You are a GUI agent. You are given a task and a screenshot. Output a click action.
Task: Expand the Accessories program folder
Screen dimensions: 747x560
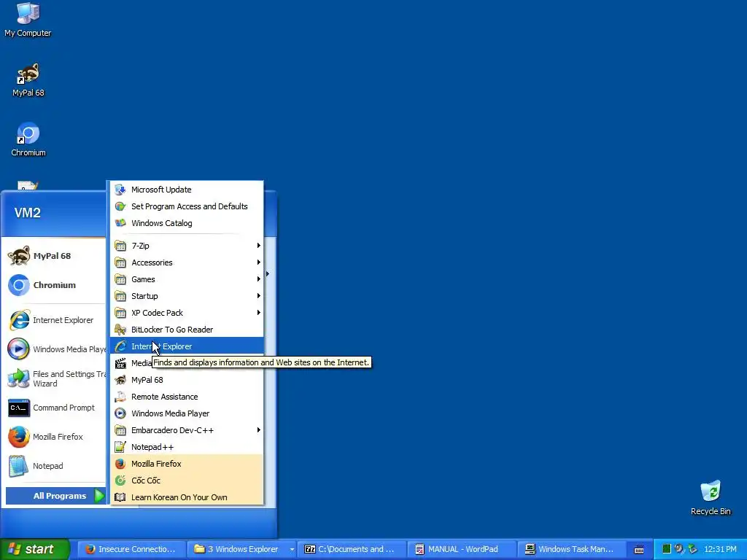point(187,262)
